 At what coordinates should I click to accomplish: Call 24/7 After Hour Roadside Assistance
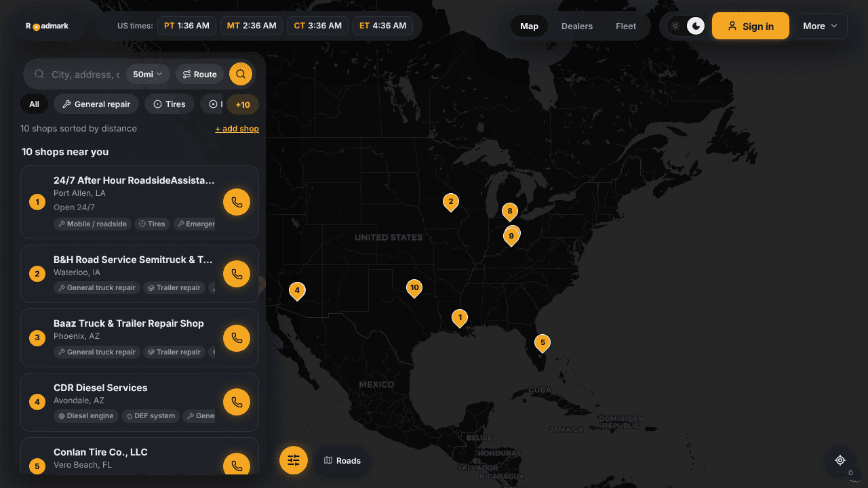(x=237, y=202)
